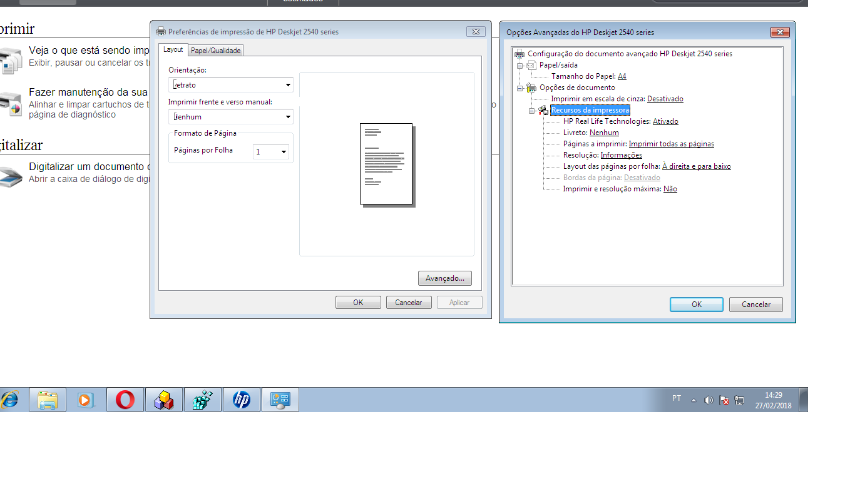Click the PT language indicator
855x504 pixels.
pos(677,398)
